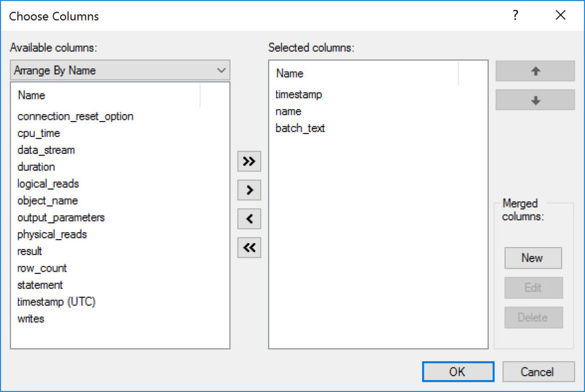Viewport: 585px width, 392px height.
Task: Select object_name in available columns
Action: [x=48, y=200]
